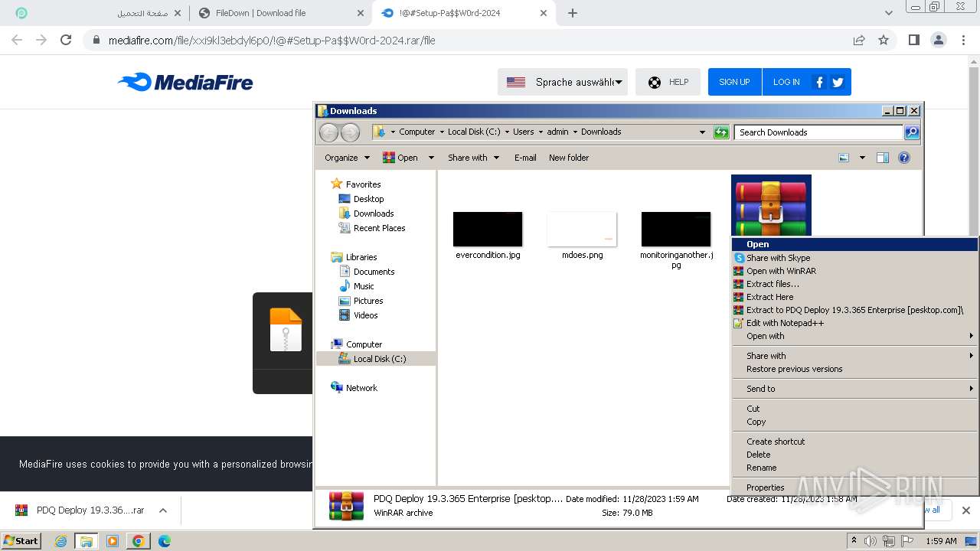Expand the Send to submenu

click(x=854, y=389)
